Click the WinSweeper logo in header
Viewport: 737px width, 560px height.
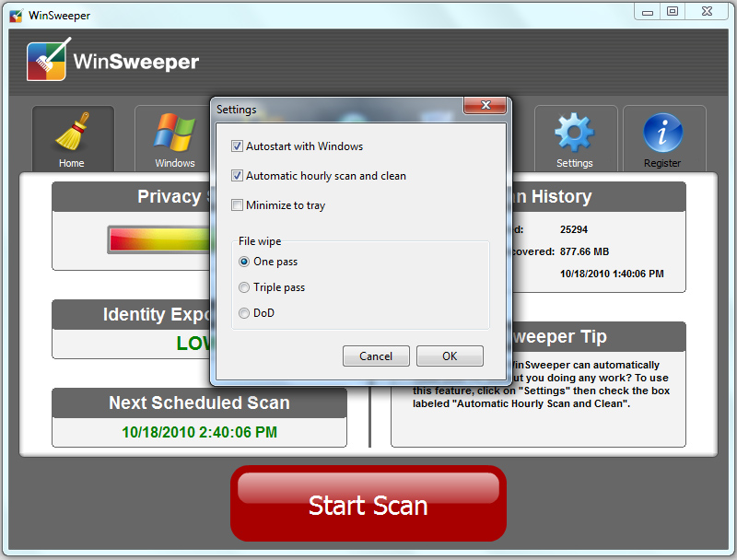coord(50,62)
